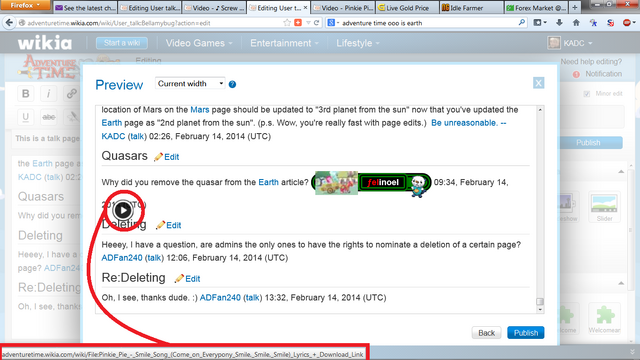Image resolution: width=640 pixels, height=360 pixels.
Task: Click the Edit link beside Deleting heading
Action: pos(168,225)
